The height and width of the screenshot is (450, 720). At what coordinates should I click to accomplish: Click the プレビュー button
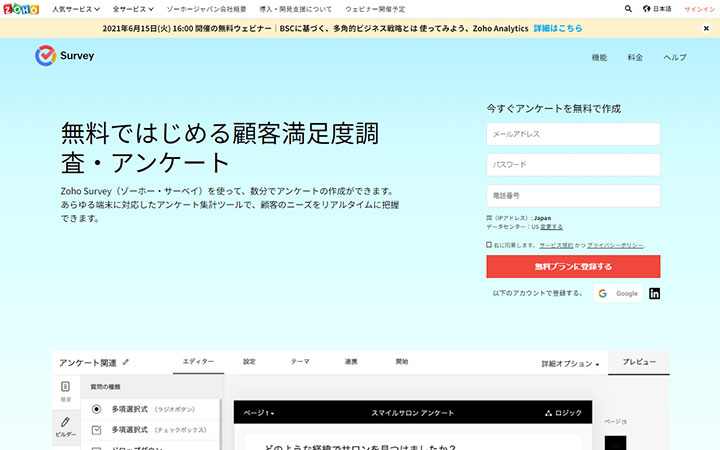(639, 362)
